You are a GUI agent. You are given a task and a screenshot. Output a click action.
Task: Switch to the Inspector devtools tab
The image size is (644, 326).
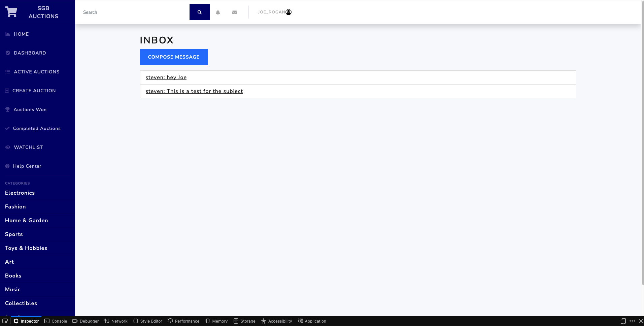pos(26,321)
